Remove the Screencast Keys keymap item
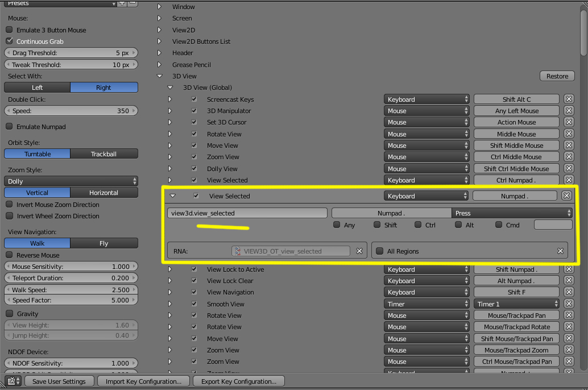This screenshot has width=588, height=390. point(569,99)
